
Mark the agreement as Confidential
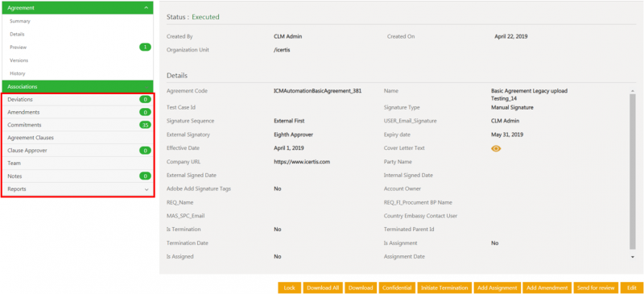(x=397, y=288)
